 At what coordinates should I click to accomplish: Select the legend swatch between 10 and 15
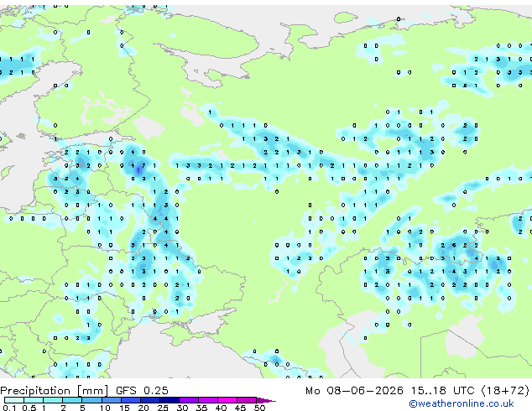pyautogui.click(x=111, y=400)
